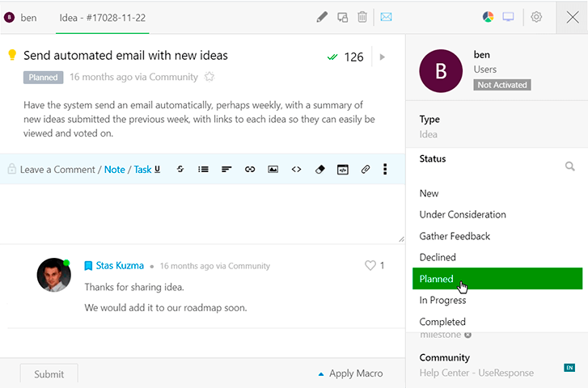Viewport: 588px width, 388px height.
Task: Click the Planned status badge
Action: [x=43, y=78]
